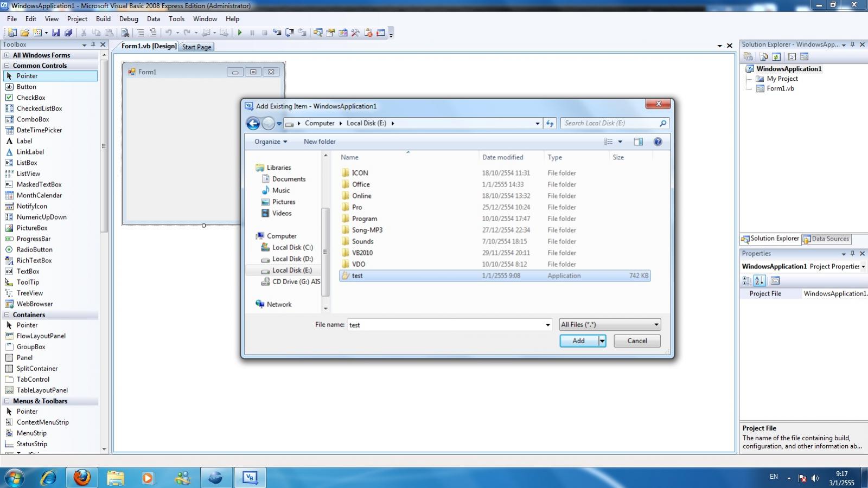Toggle the preview pane in file dialog
The height and width of the screenshot is (488, 868).
click(638, 142)
